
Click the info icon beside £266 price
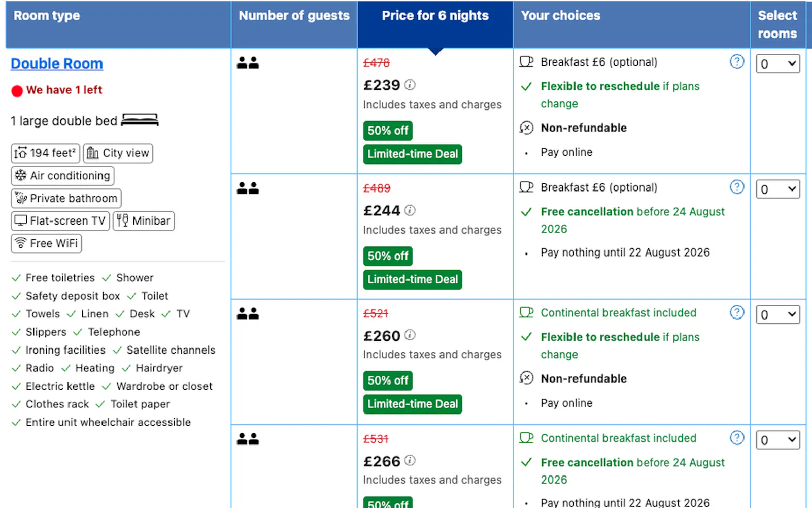(410, 461)
